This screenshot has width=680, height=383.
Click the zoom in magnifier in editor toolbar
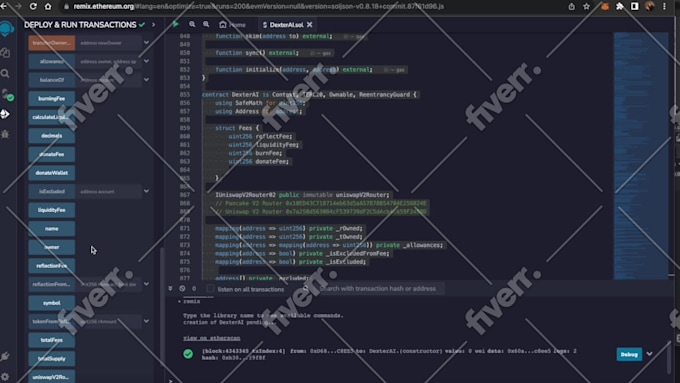pos(206,25)
